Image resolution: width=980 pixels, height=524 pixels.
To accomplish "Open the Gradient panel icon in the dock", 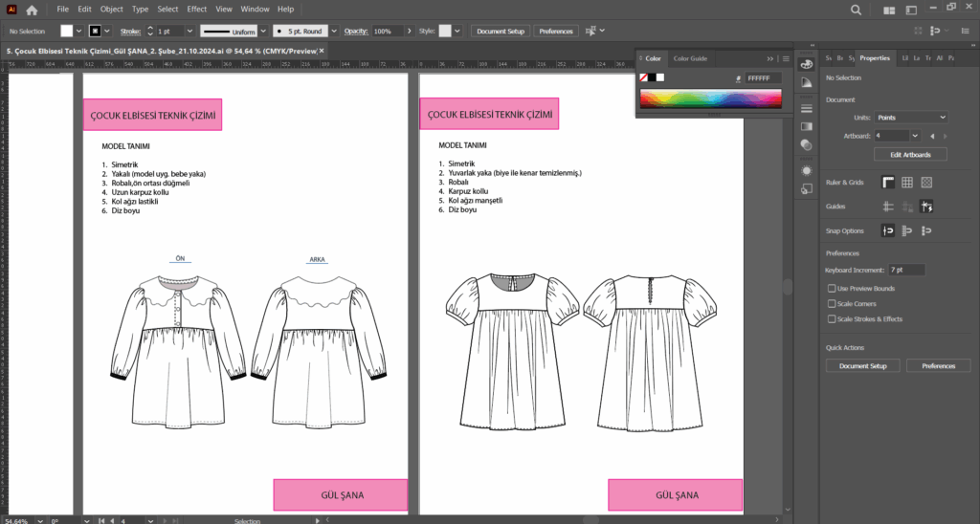I will [x=806, y=126].
